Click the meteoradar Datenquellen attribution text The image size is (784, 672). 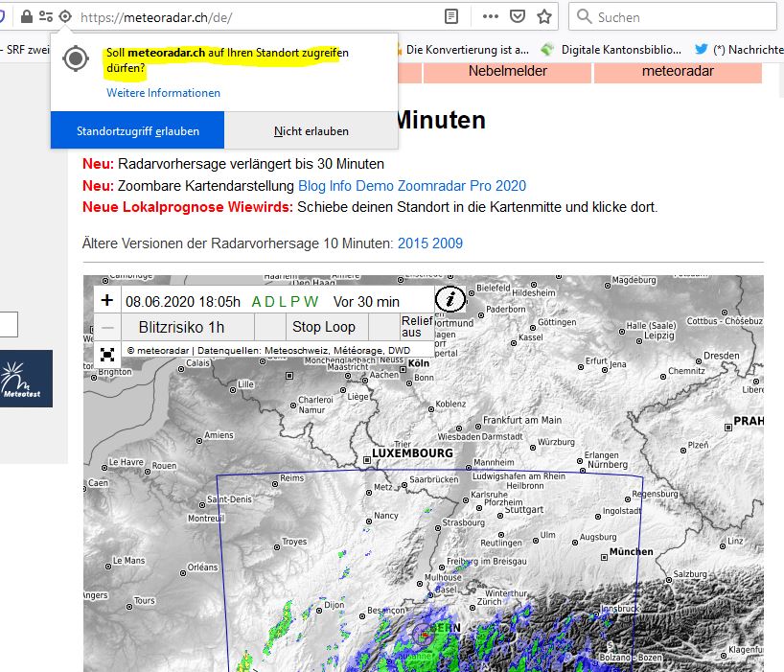269,351
